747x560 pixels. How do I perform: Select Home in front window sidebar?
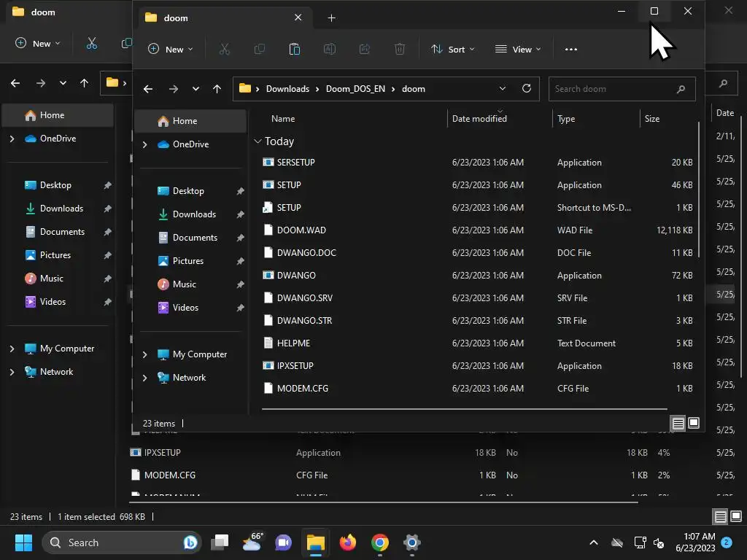tap(190, 121)
